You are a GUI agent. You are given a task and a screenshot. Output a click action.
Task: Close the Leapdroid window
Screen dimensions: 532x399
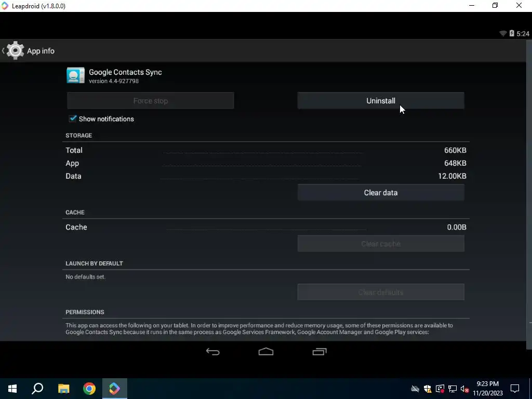click(x=519, y=5)
